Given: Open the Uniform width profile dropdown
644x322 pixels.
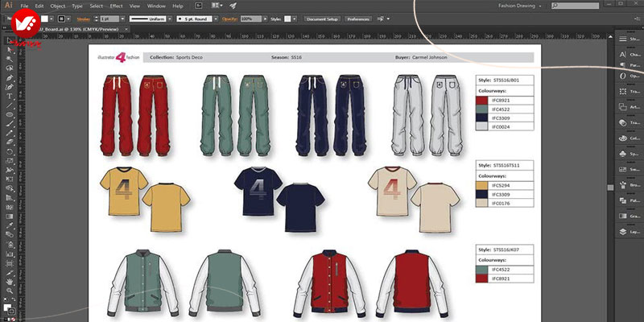Looking at the screenshot, I should [x=168, y=19].
